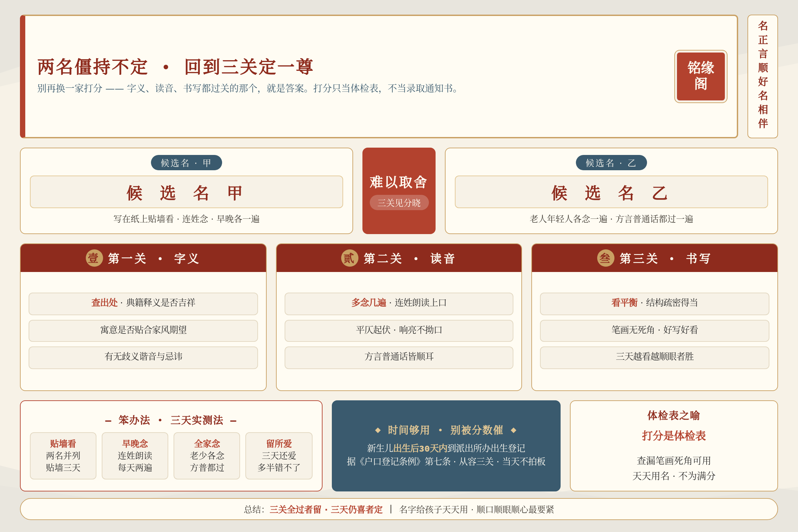Click the 全家念 card
Screen dimensions: 798x532
pos(206,456)
